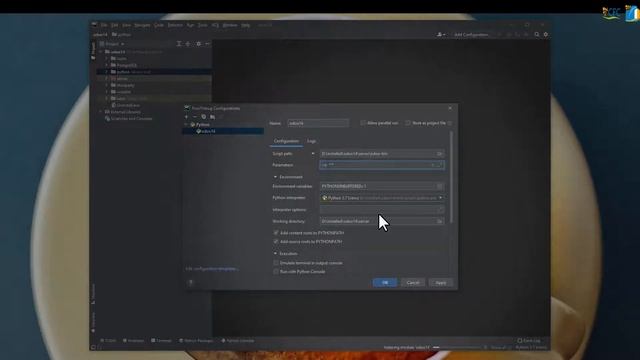Switch to Logs tab
Image resolution: width=640 pixels, height=360 pixels.
311,141
